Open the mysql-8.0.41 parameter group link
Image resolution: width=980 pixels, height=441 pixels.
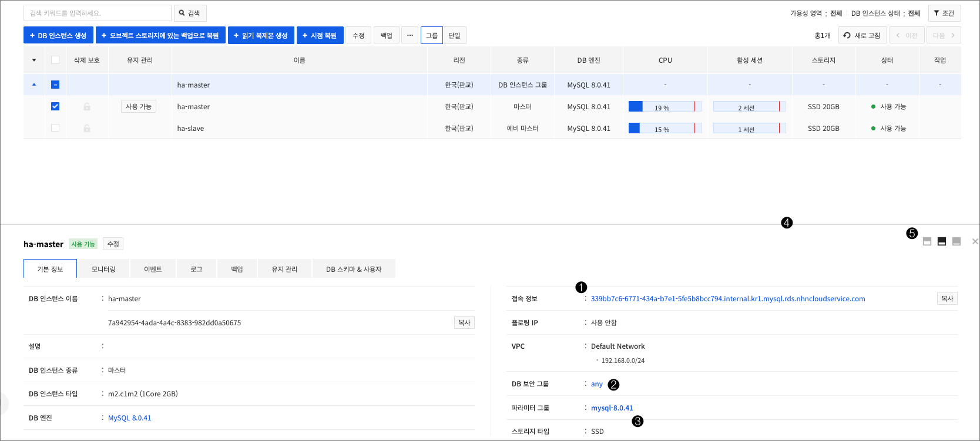pyautogui.click(x=612, y=408)
